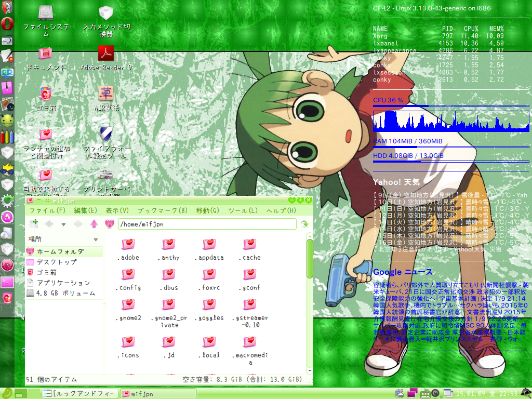
Task: Select the .appdata folder
Action: tap(209, 249)
